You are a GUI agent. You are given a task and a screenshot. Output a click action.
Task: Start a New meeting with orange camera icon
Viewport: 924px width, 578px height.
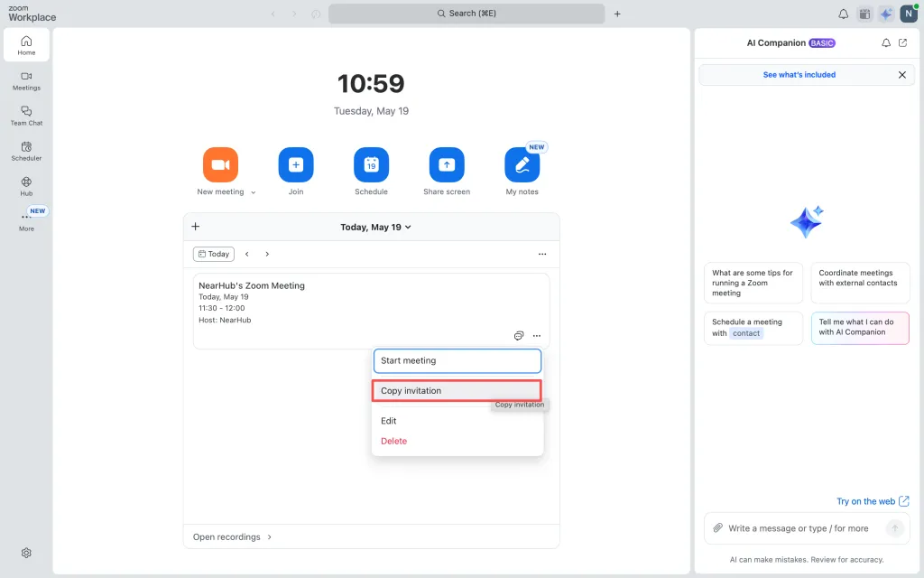(x=220, y=164)
